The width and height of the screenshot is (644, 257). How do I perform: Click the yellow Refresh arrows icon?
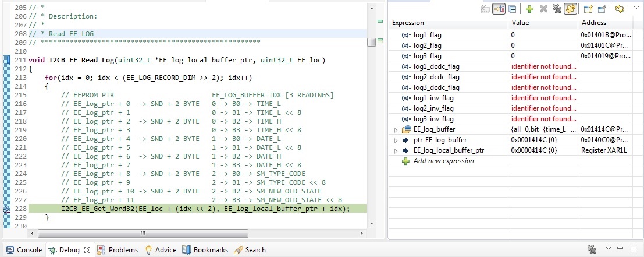coord(620,9)
